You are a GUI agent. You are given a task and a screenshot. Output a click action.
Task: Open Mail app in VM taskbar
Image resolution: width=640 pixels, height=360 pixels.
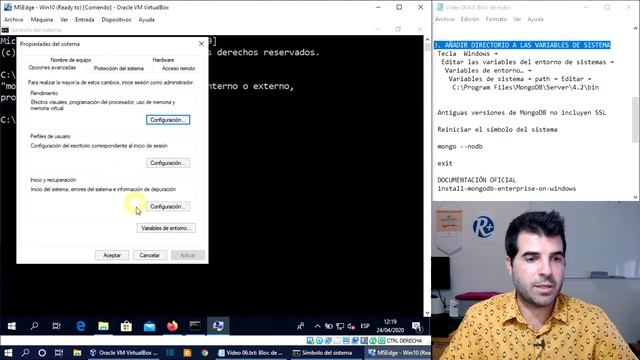click(x=149, y=326)
